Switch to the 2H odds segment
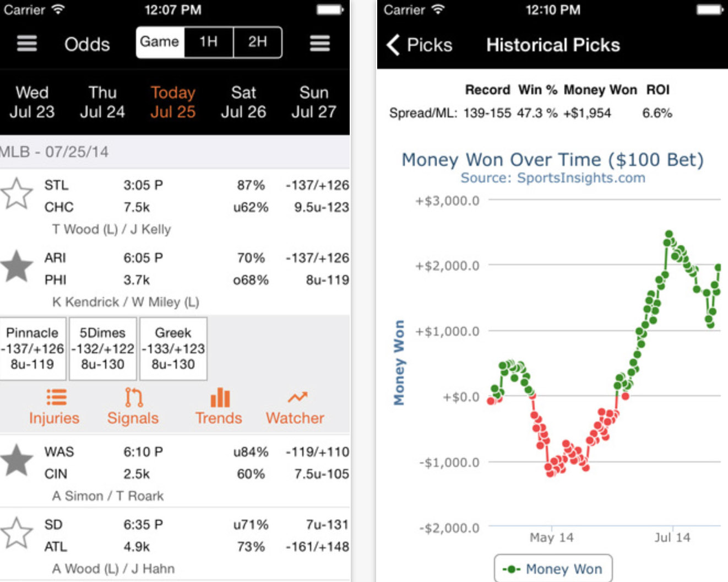The width and height of the screenshot is (728, 582). click(x=258, y=42)
